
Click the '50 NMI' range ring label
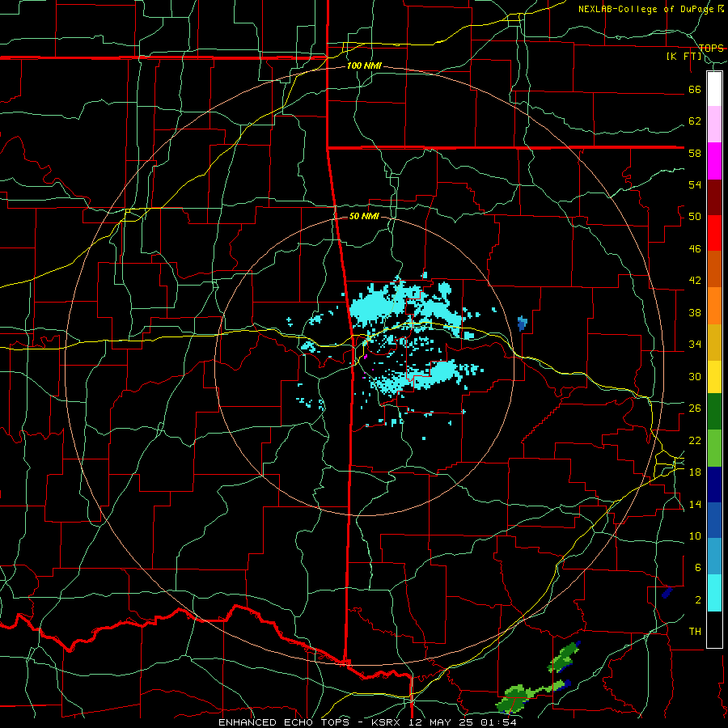tap(364, 216)
